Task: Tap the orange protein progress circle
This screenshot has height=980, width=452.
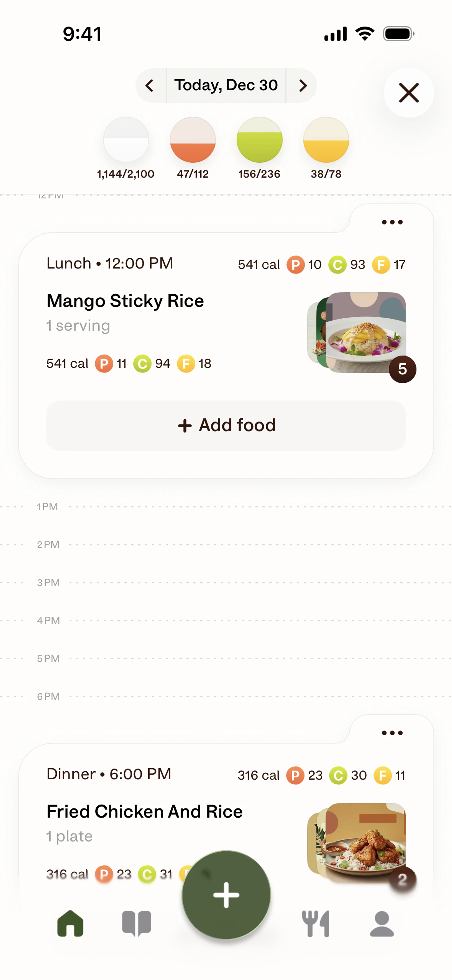Action: pyautogui.click(x=193, y=140)
